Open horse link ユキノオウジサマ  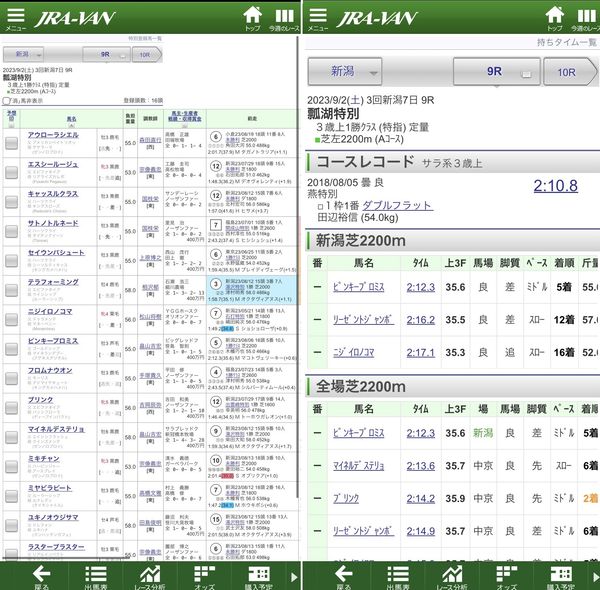(53, 517)
